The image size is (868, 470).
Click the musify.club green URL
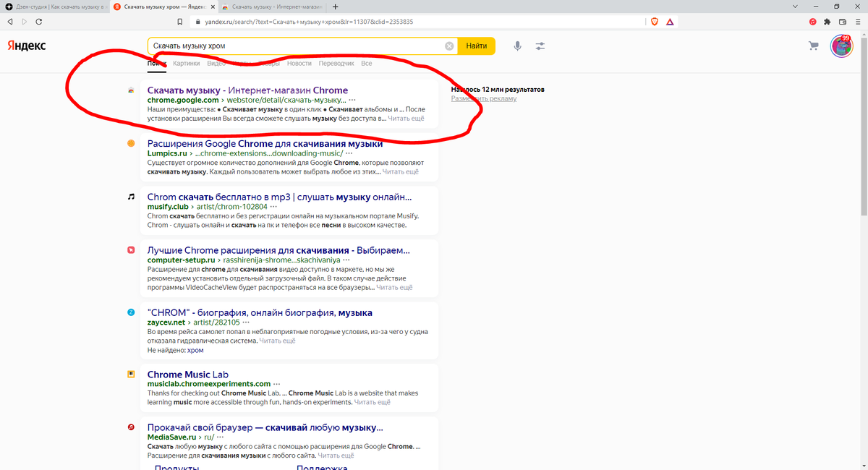pos(167,206)
